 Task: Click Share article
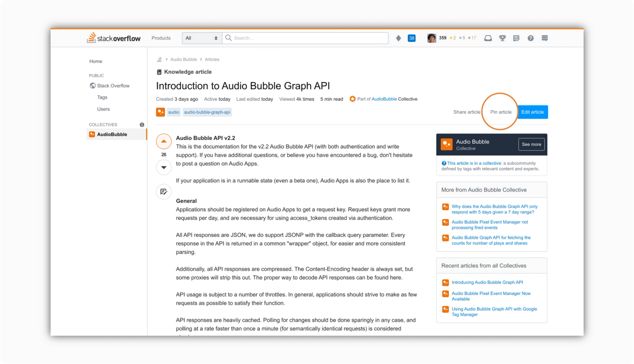(467, 112)
